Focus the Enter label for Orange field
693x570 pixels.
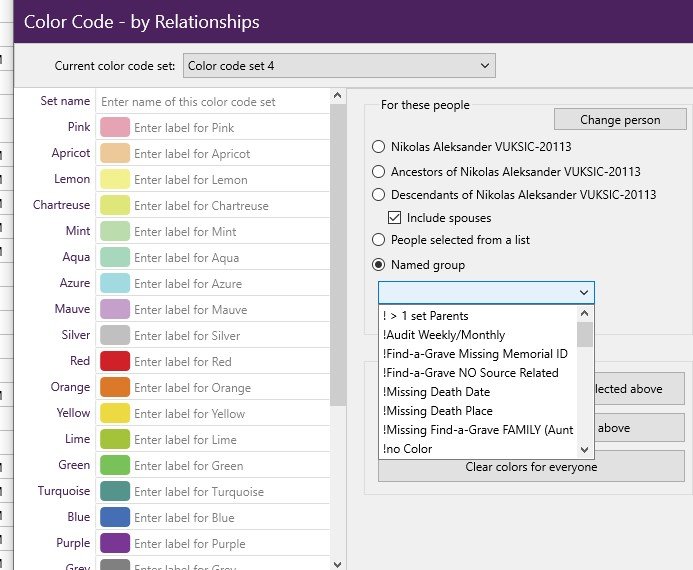coord(231,388)
